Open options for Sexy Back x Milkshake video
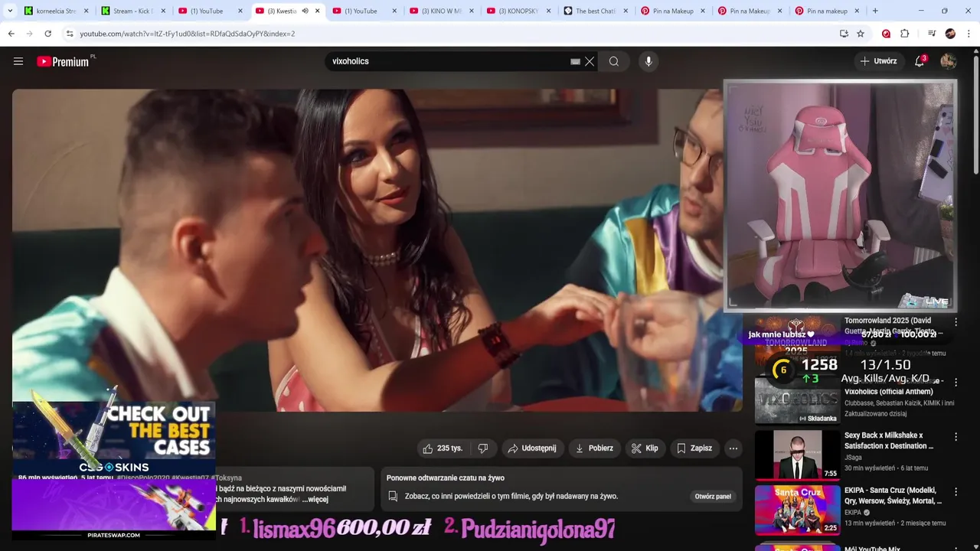Viewport: 980px width, 551px height. click(x=955, y=437)
